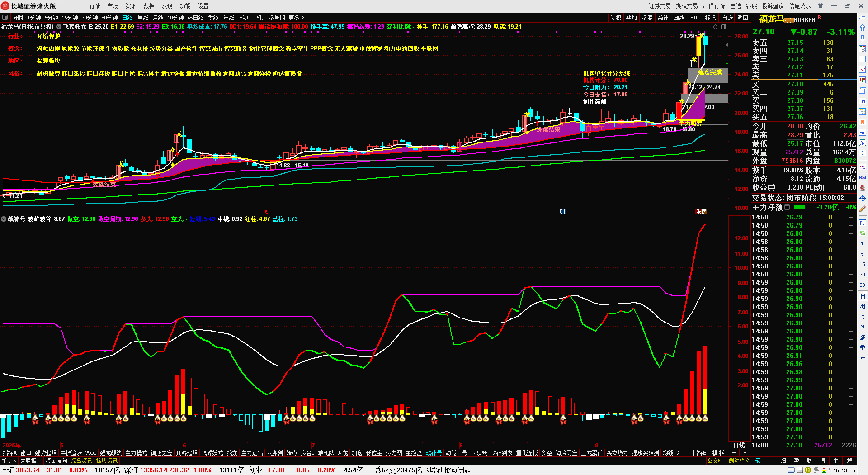Click the orange document icon in sidebar
The image size is (868, 475).
(x=863, y=122)
